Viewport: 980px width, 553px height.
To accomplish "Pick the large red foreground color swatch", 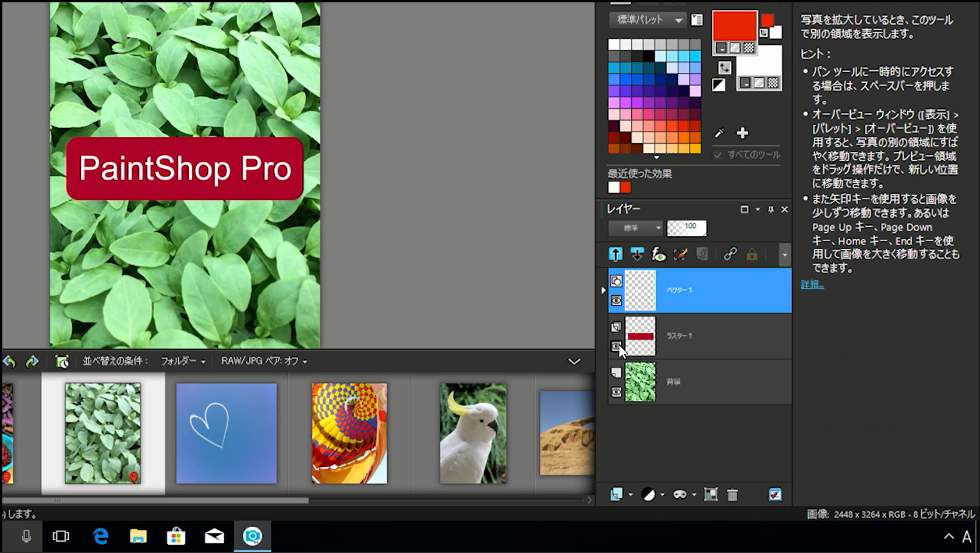I will [x=734, y=26].
